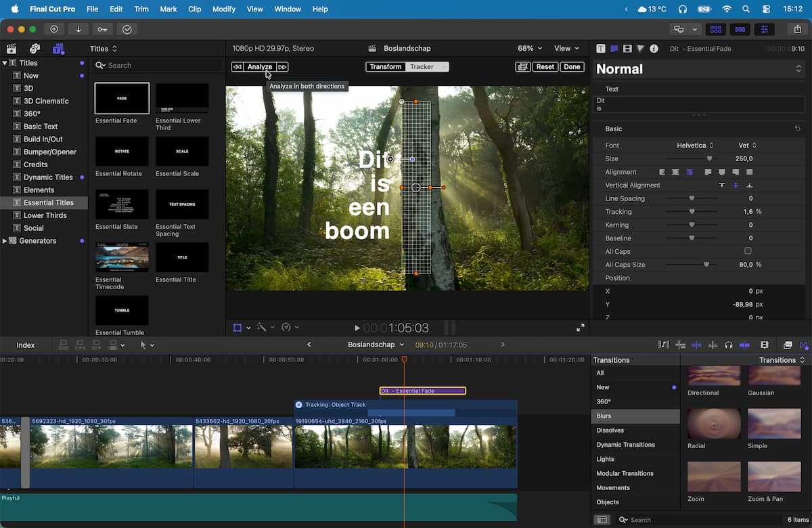Toggle the Transitions browser icon

pos(804,345)
